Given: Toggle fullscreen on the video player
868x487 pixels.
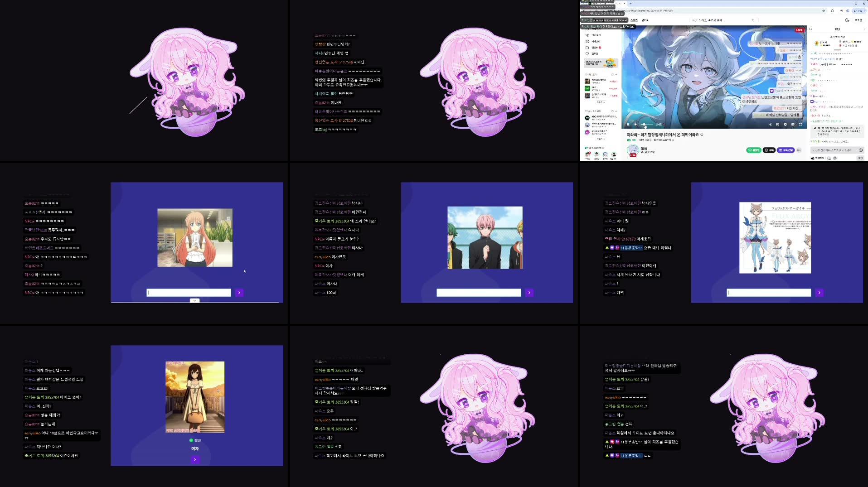Looking at the screenshot, I should (x=800, y=124).
